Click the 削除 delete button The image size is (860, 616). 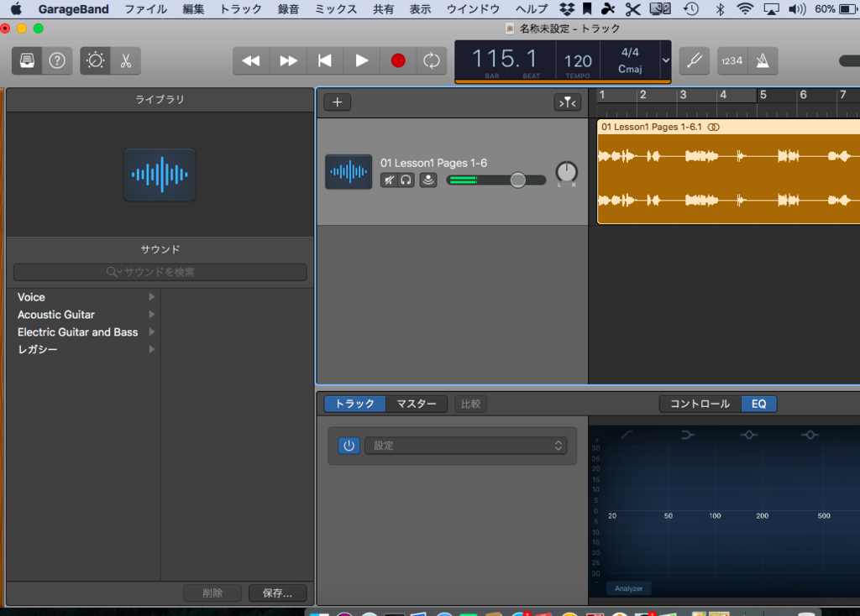[212, 593]
